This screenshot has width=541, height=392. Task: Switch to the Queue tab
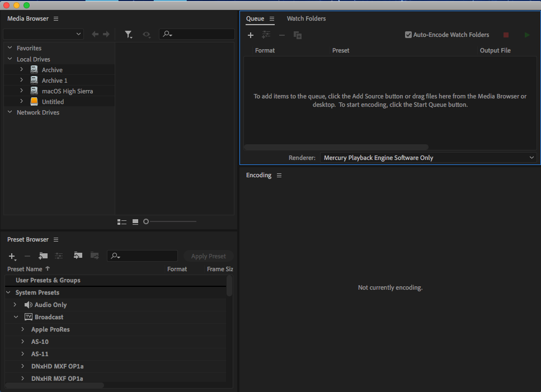(x=255, y=18)
